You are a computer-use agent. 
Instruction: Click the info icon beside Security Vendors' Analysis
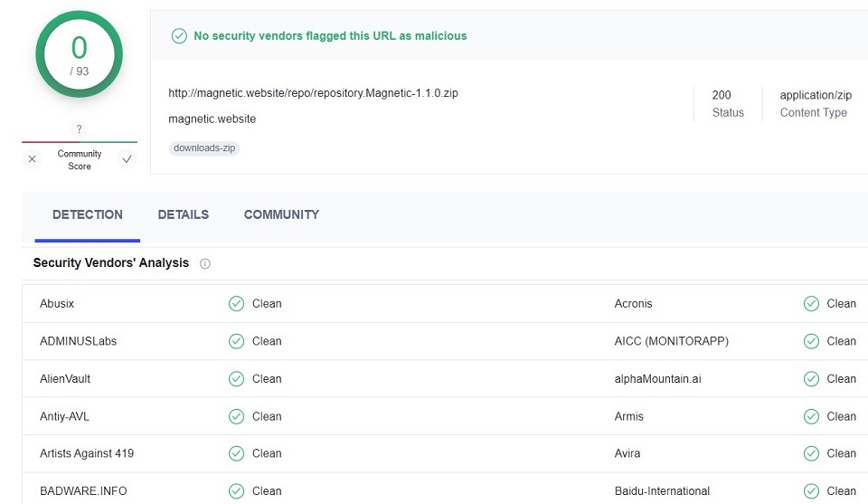205,263
